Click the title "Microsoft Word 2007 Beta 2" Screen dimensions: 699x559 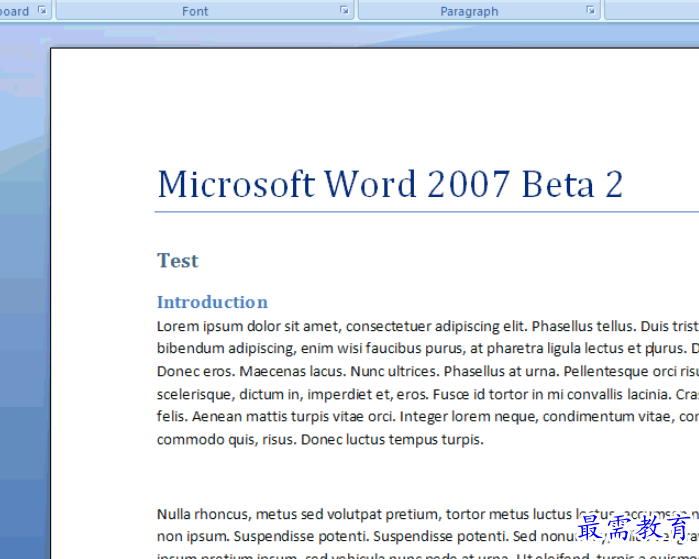click(390, 184)
